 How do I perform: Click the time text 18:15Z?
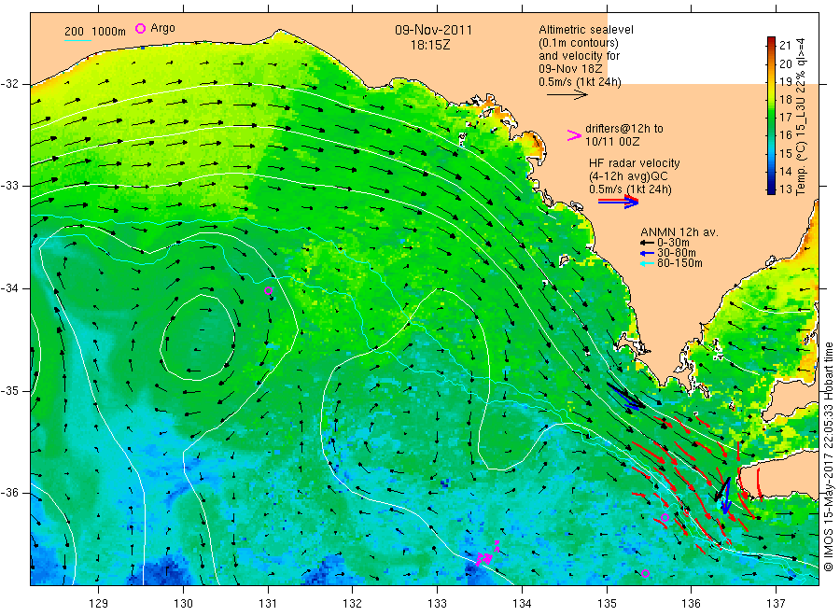pos(430,45)
